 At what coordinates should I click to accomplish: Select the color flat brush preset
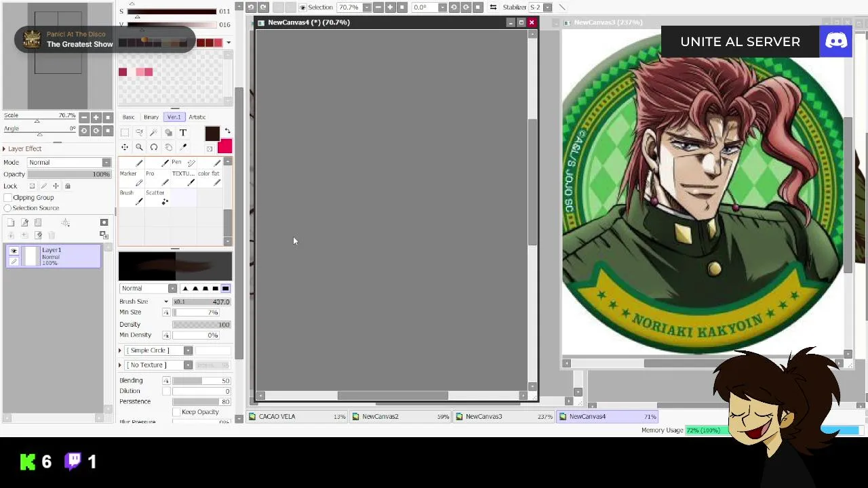coord(209,178)
